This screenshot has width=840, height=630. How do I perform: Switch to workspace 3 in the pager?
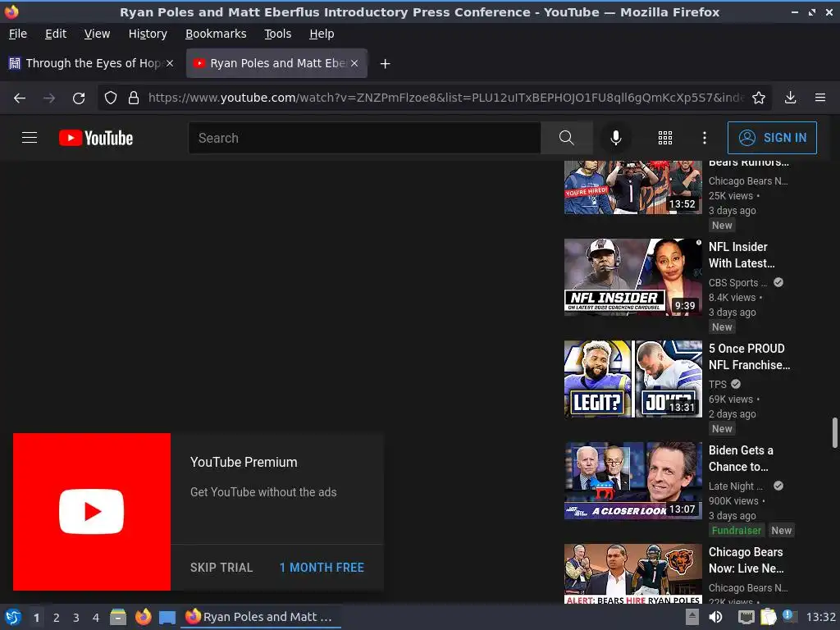point(75,618)
